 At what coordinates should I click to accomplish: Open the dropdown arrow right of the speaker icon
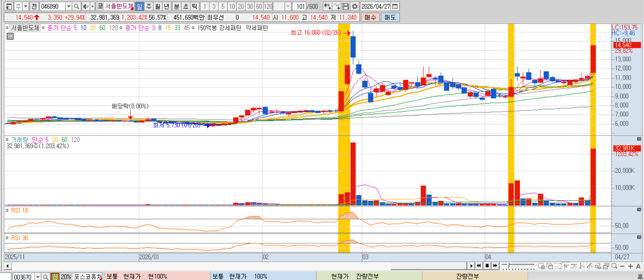tap(92, 6)
